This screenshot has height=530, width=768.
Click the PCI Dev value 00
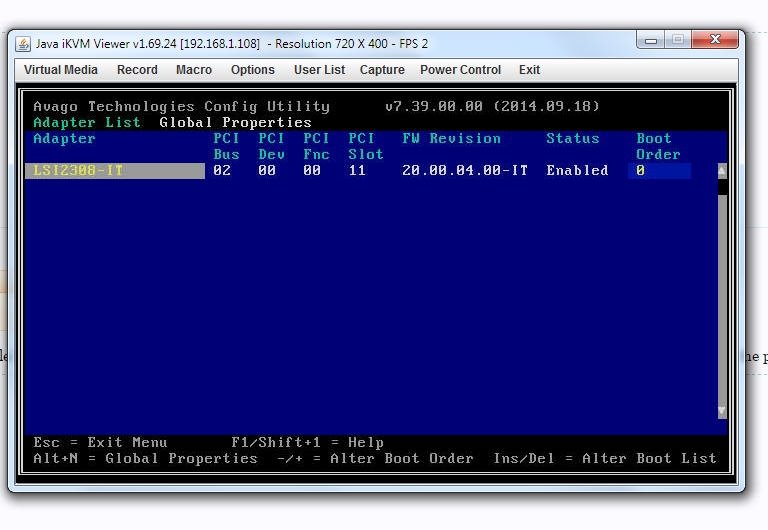tap(267, 170)
